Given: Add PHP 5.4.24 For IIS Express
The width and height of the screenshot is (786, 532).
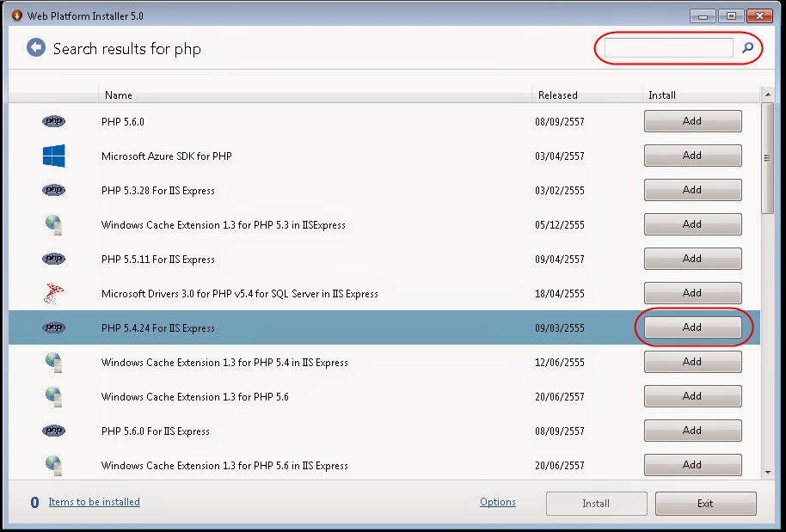Looking at the screenshot, I should pyautogui.click(x=692, y=327).
